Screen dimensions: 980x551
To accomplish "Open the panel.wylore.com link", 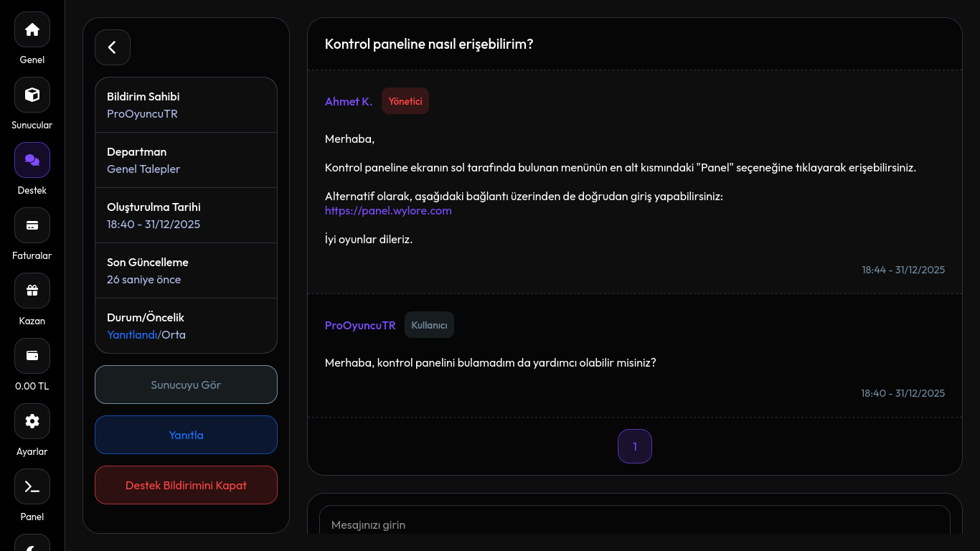I will click(388, 211).
